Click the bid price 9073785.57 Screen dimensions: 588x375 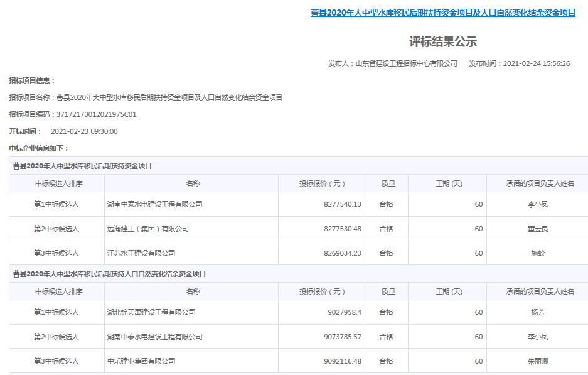[343, 337]
